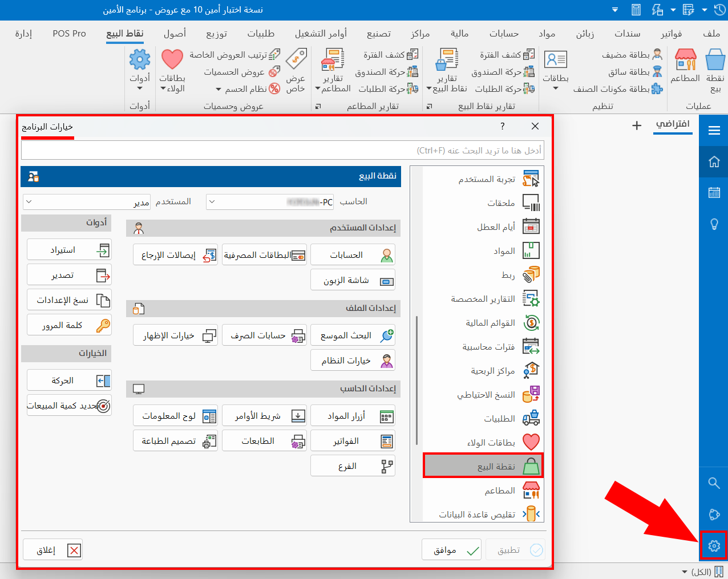
Task: Click the search magnifier icon in sidebar
Action: tap(714, 483)
